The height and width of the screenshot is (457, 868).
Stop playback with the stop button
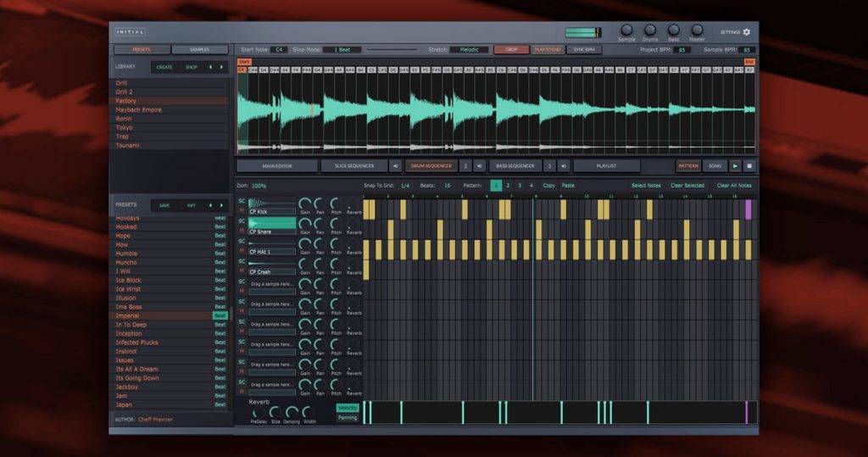pos(749,165)
